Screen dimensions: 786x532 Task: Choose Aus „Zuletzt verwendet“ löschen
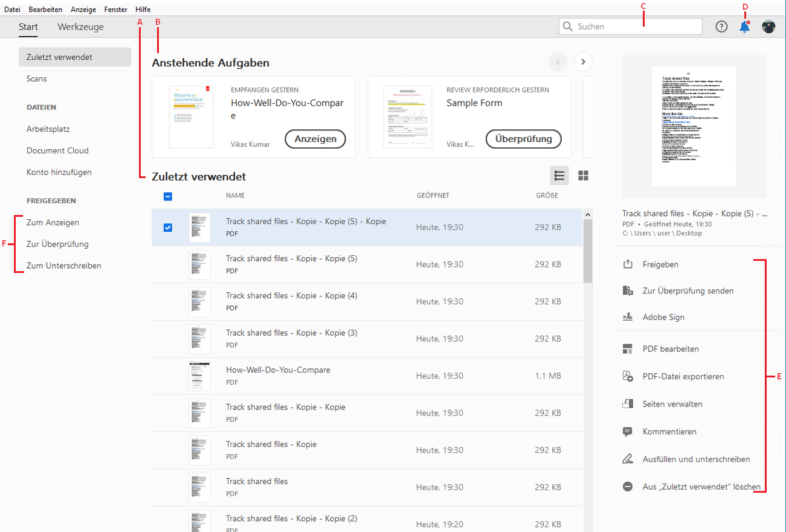tap(701, 486)
